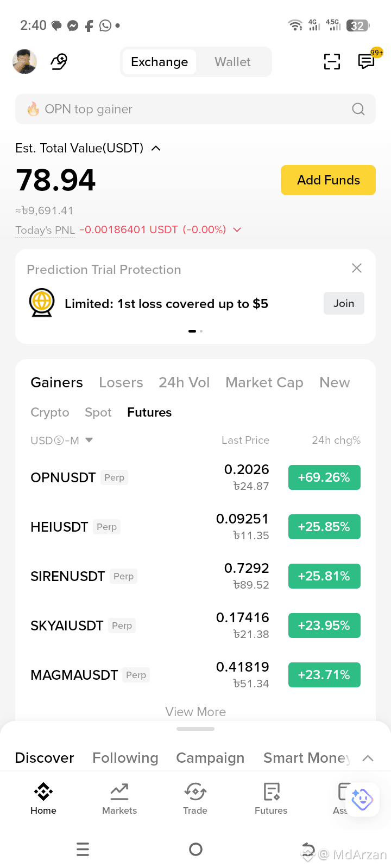Open the profile avatar
Screen dimensions: 391x868
pos(24,61)
